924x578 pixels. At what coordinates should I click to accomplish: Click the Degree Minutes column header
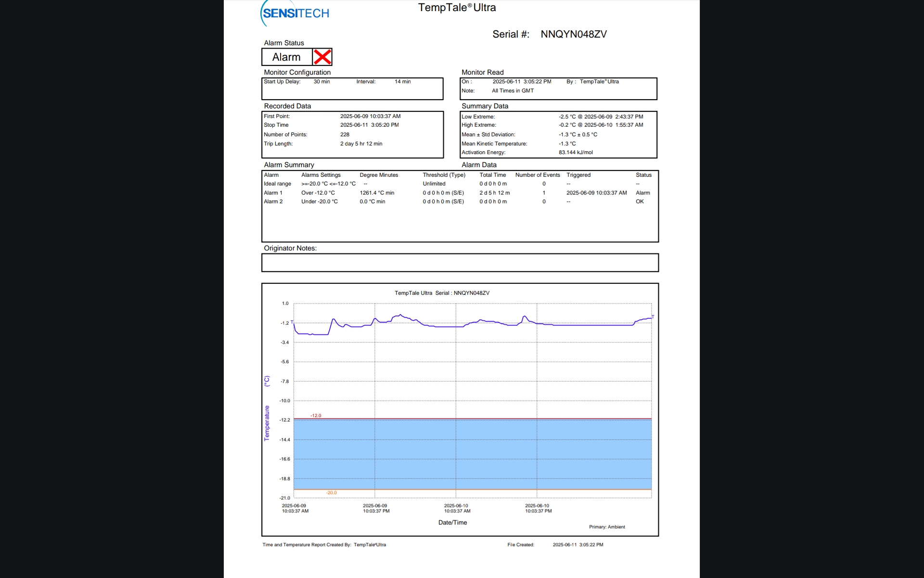(x=379, y=175)
